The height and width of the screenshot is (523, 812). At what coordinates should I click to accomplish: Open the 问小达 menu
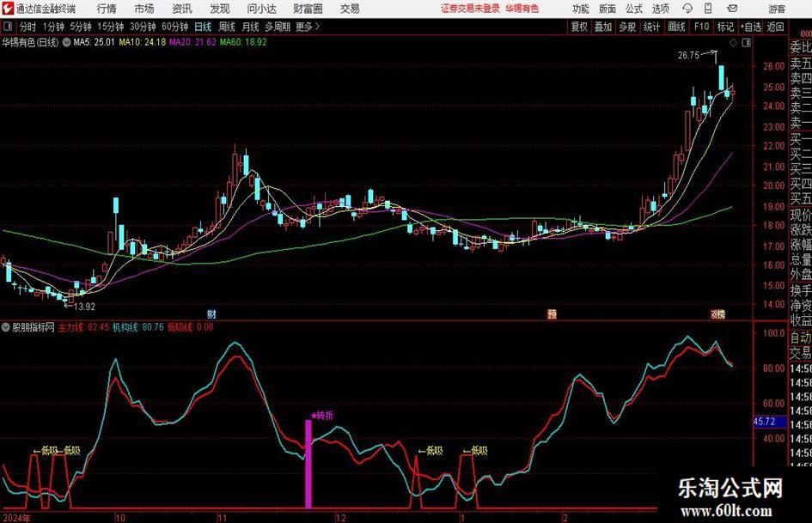pyautogui.click(x=261, y=9)
